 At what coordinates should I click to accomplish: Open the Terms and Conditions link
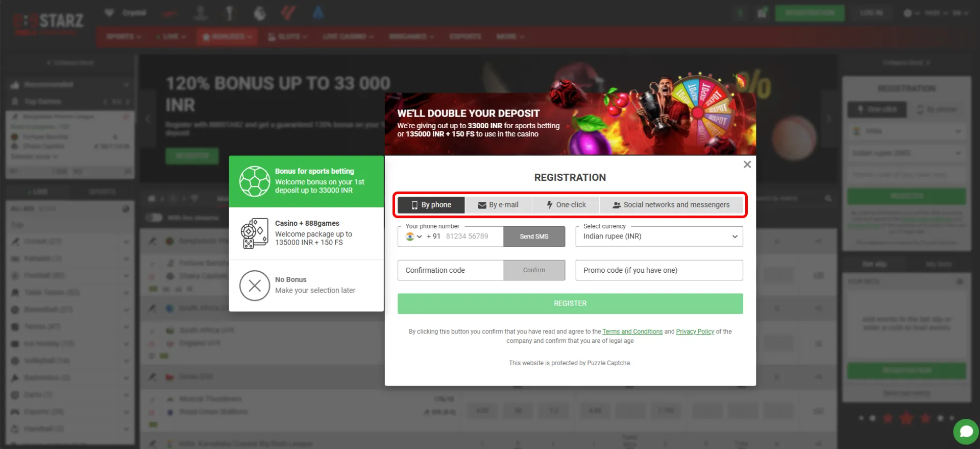(632, 332)
